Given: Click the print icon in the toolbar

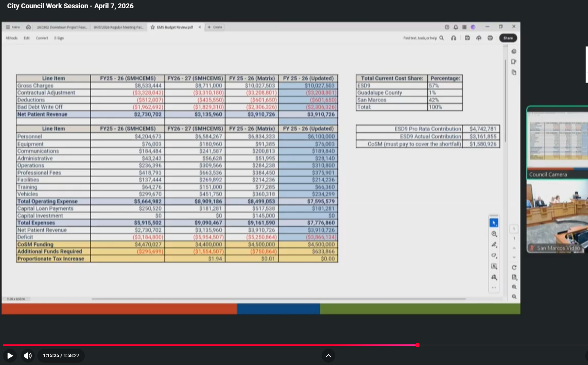Looking at the screenshot, I should (x=490, y=38).
